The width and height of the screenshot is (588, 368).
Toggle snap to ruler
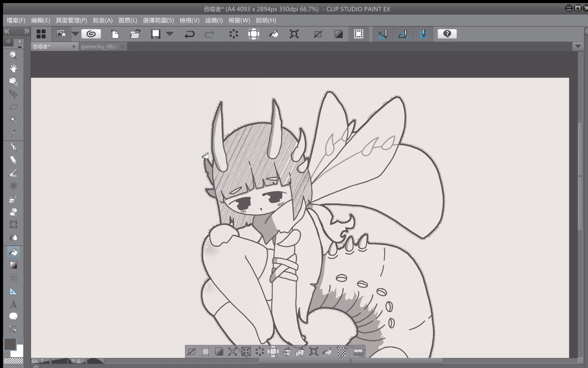click(383, 34)
